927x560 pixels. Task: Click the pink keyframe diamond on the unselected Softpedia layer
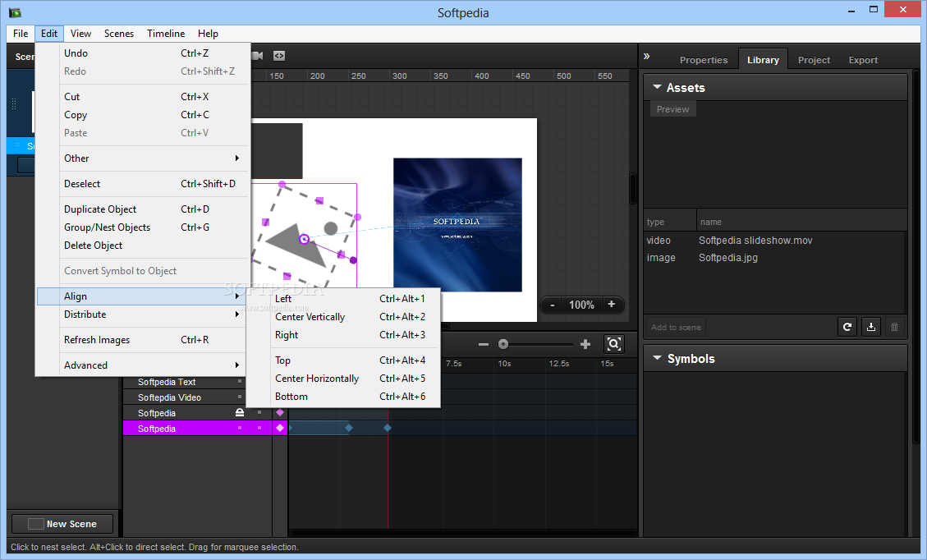[x=280, y=412]
